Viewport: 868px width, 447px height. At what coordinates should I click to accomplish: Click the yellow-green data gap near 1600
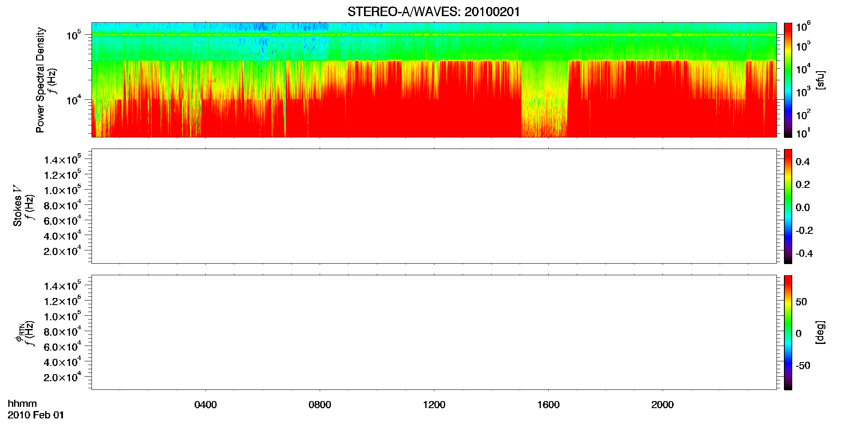[x=544, y=99]
